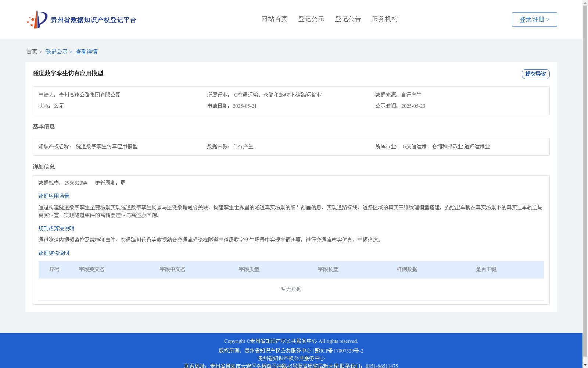Click the 贵州省数据知识产权登记平台 title

point(93,20)
